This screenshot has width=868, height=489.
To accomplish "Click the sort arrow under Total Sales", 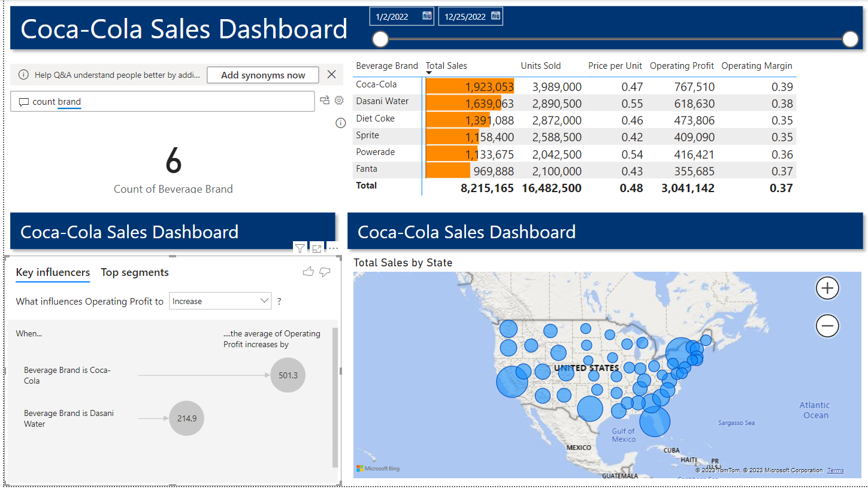I will pos(429,73).
